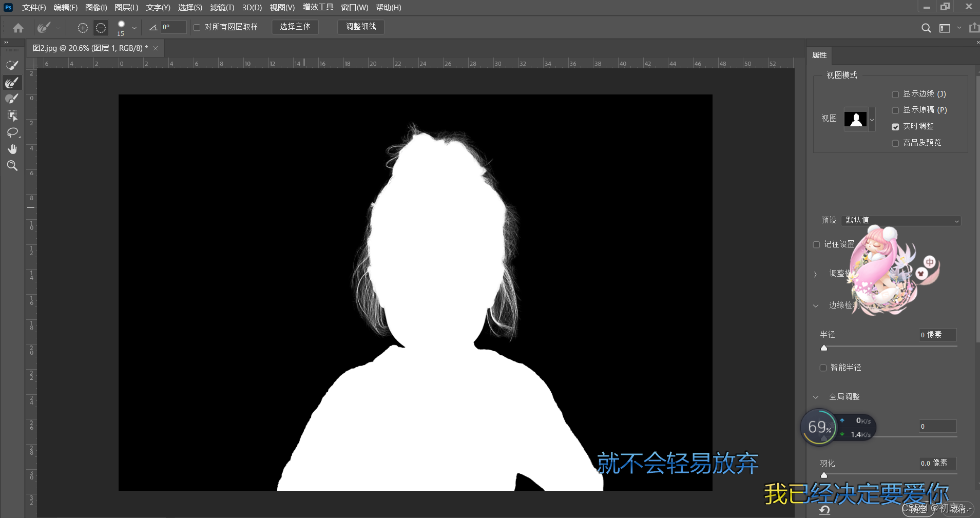Open the 预设 默认值 preset dropdown
The height and width of the screenshot is (518, 980).
pos(902,220)
